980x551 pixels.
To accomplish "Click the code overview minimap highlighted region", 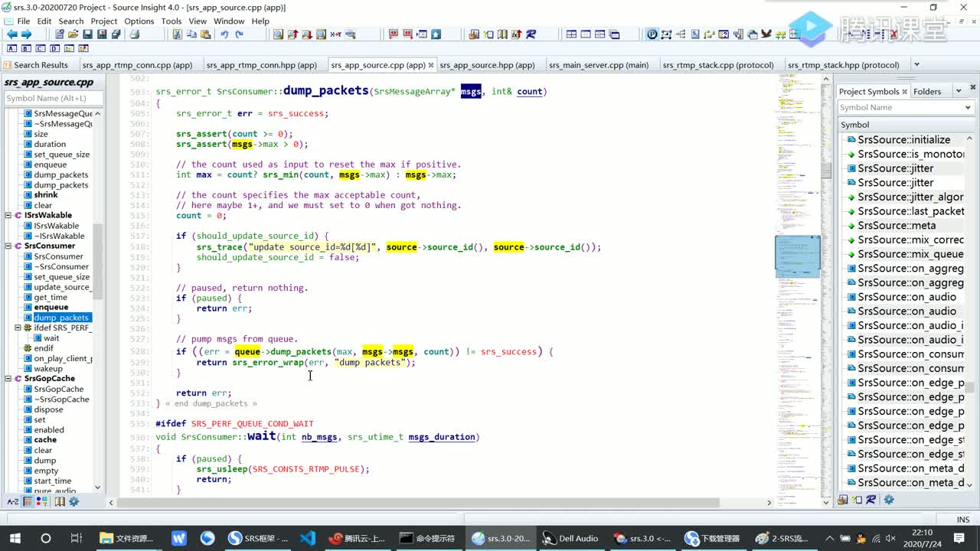I will (798, 256).
